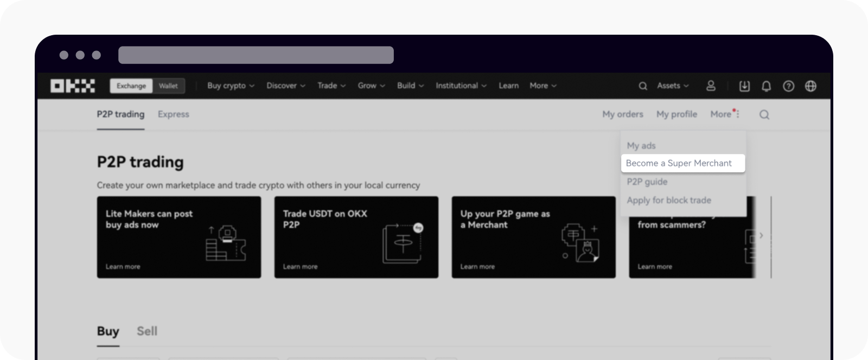Open the Trade USDT on OKX P2P card

click(356, 237)
